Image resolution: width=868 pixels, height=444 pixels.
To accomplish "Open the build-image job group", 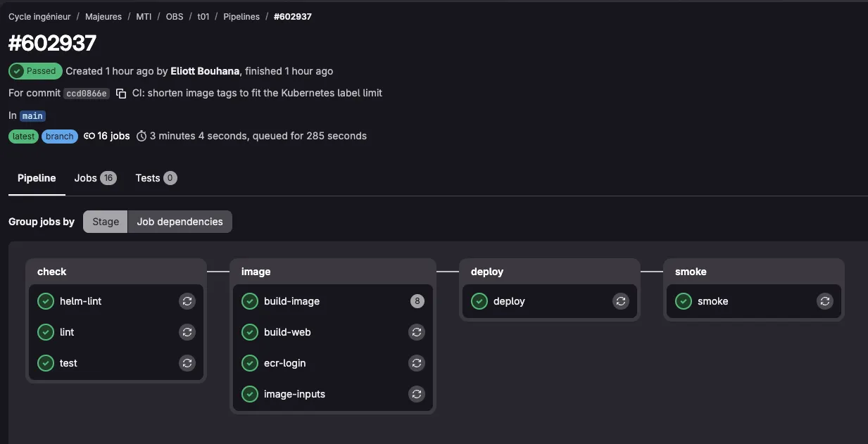I will coord(291,301).
